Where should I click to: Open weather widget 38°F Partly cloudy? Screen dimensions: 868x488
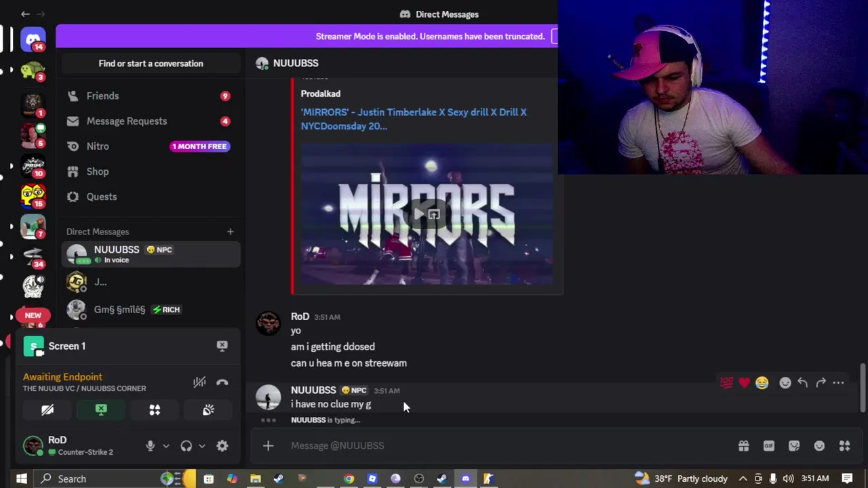[681, 479]
